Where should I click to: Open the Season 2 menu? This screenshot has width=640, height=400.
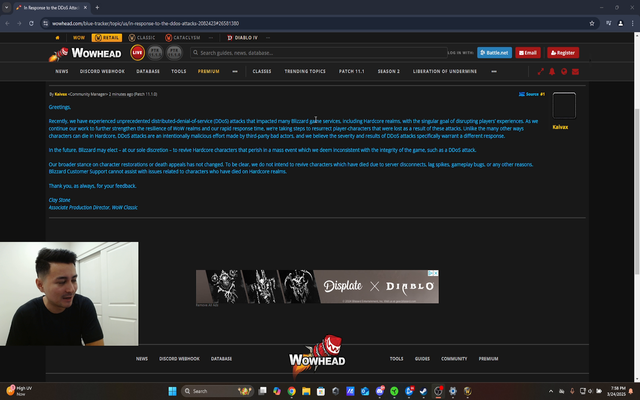389,71
